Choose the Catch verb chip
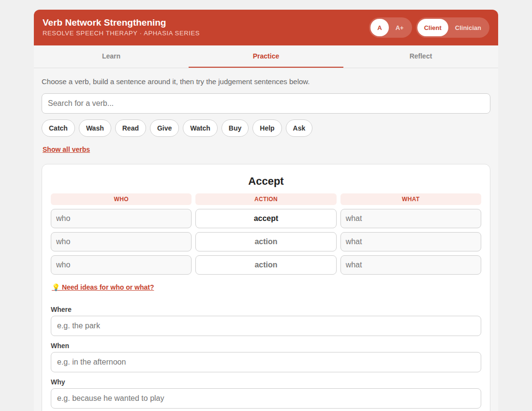This screenshot has width=532, height=411. pos(58,128)
